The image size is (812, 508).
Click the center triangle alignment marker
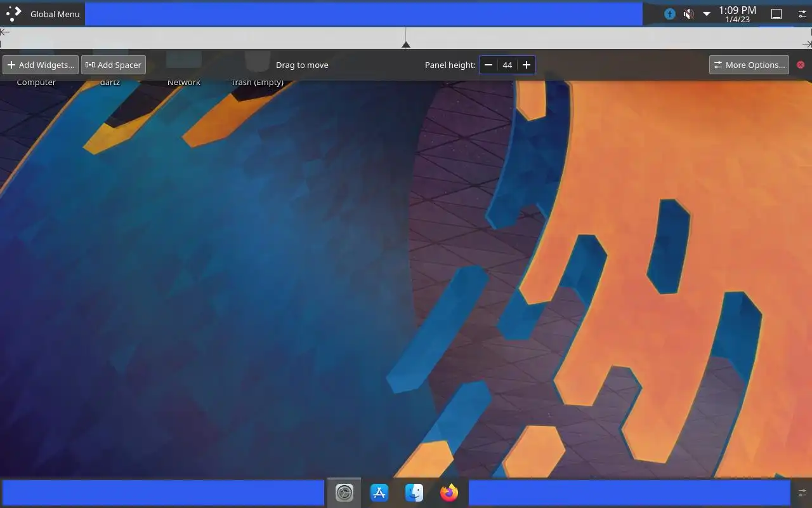(406, 44)
